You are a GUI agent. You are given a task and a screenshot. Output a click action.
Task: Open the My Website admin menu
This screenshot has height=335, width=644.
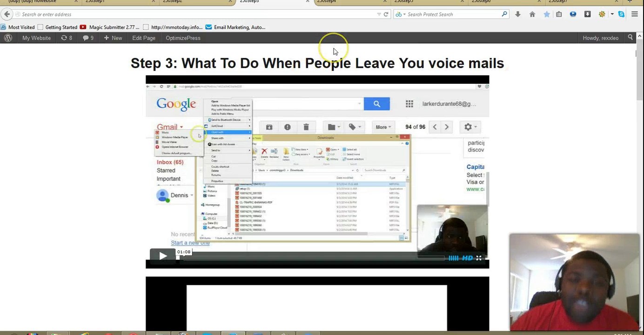tap(36, 38)
